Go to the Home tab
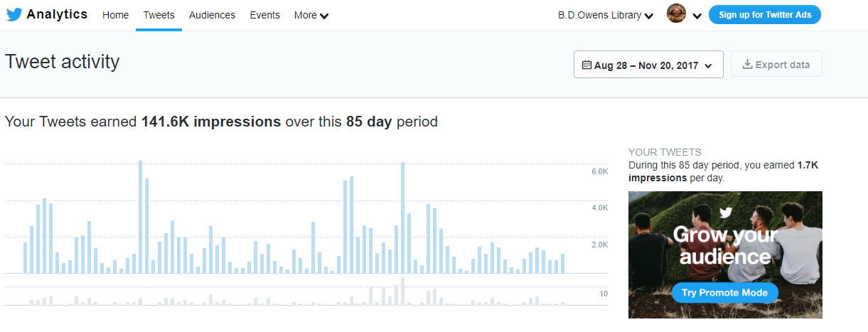Screen dimensions: 868x332 pyautogui.click(x=115, y=15)
